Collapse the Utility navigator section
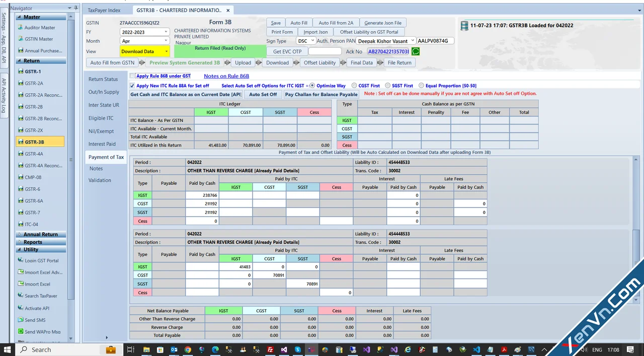644x356 pixels. coord(41,249)
